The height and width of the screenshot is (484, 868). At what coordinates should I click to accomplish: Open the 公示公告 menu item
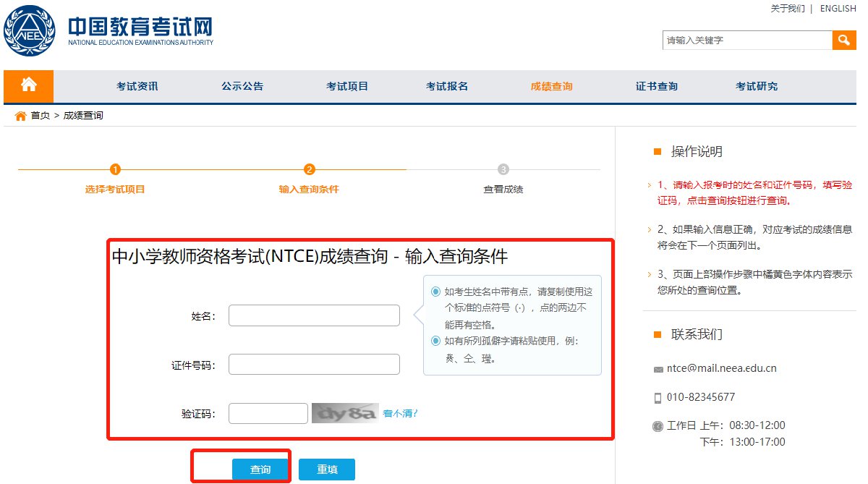pyautogui.click(x=242, y=87)
